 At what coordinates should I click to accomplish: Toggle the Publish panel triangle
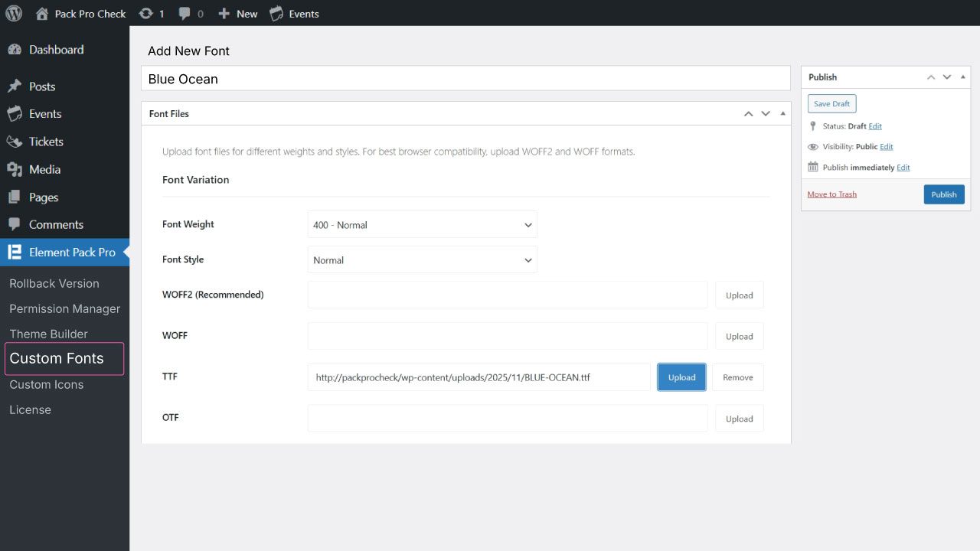(x=962, y=77)
